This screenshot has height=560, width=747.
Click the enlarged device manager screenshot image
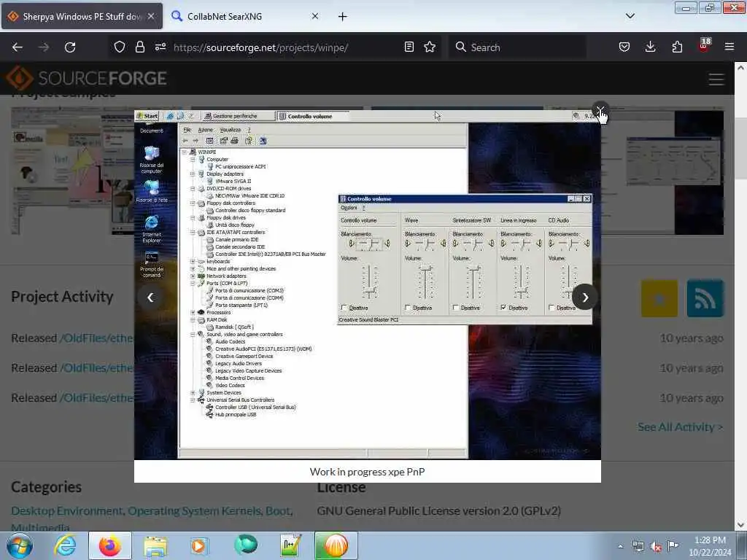368,285
